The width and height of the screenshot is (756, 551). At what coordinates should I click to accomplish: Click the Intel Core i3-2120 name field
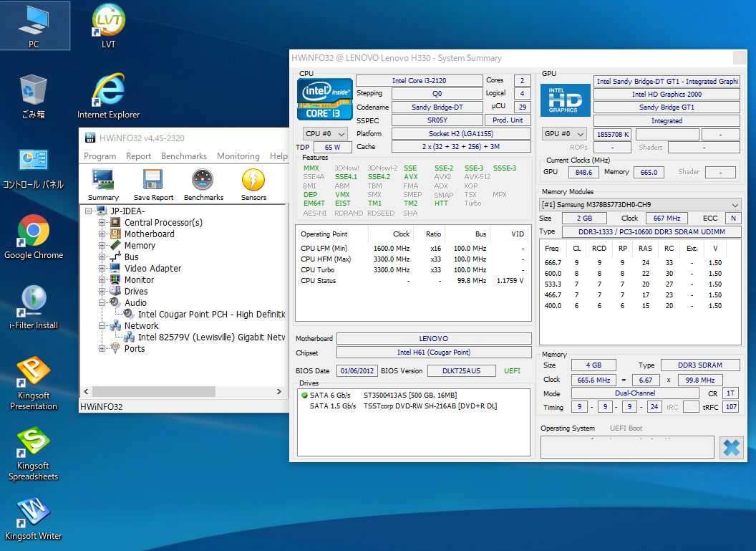tap(419, 80)
